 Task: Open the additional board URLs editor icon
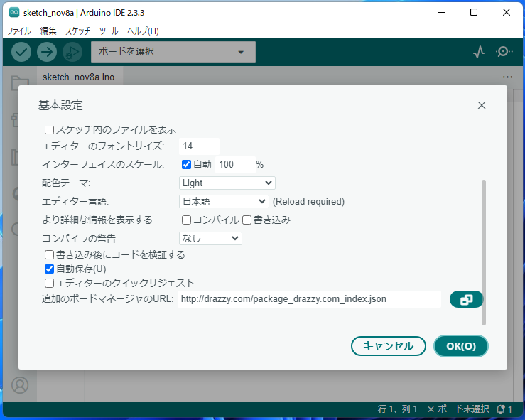point(466,299)
